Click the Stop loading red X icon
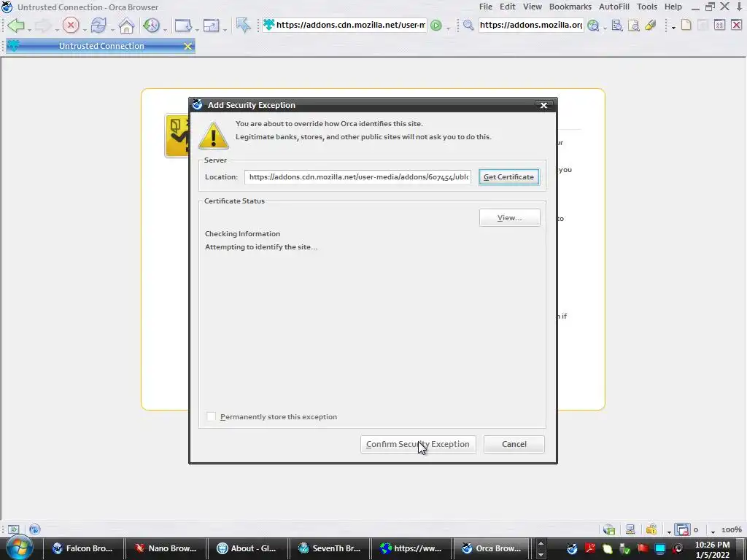747x560 pixels. (x=71, y=26)
